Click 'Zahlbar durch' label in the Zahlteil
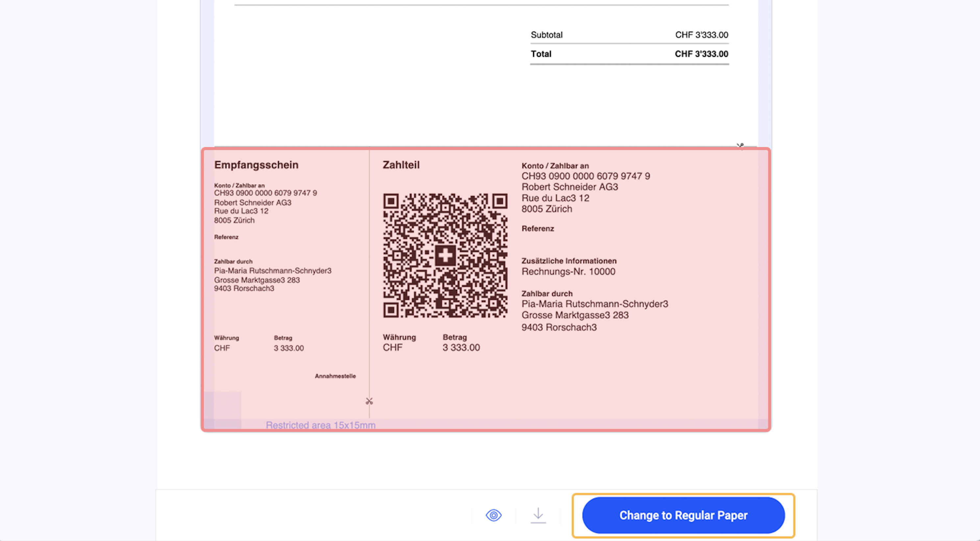This screenshot has width=980, height=541. click(x=547, y=294)
